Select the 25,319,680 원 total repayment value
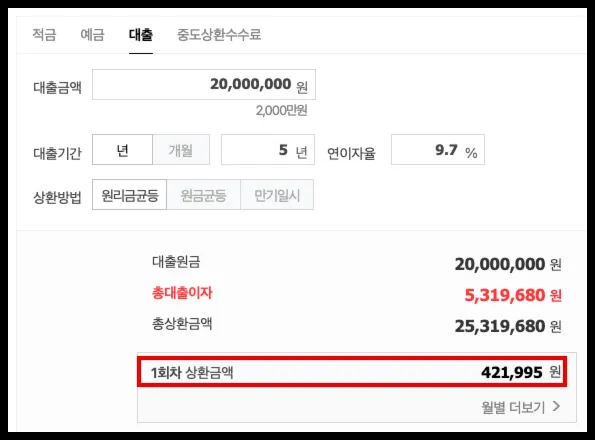Screen dimensions: 595x440 tap(508, 326)
